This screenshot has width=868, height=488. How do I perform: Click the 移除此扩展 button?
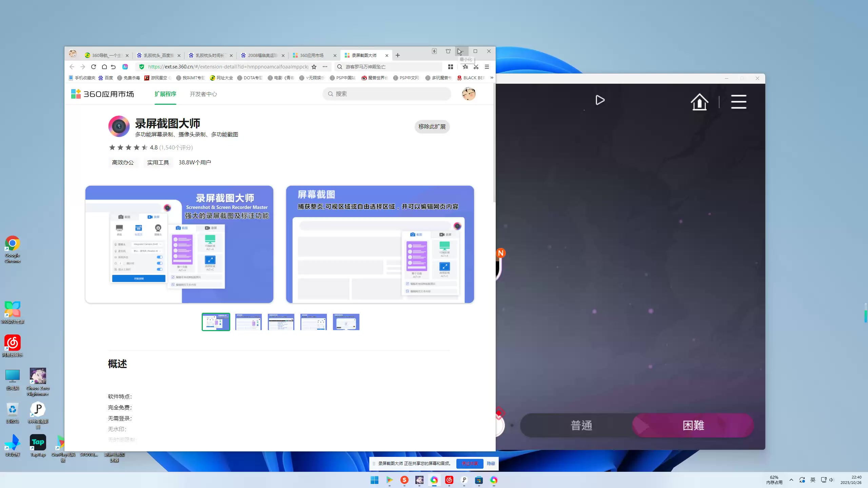(432, 126)
